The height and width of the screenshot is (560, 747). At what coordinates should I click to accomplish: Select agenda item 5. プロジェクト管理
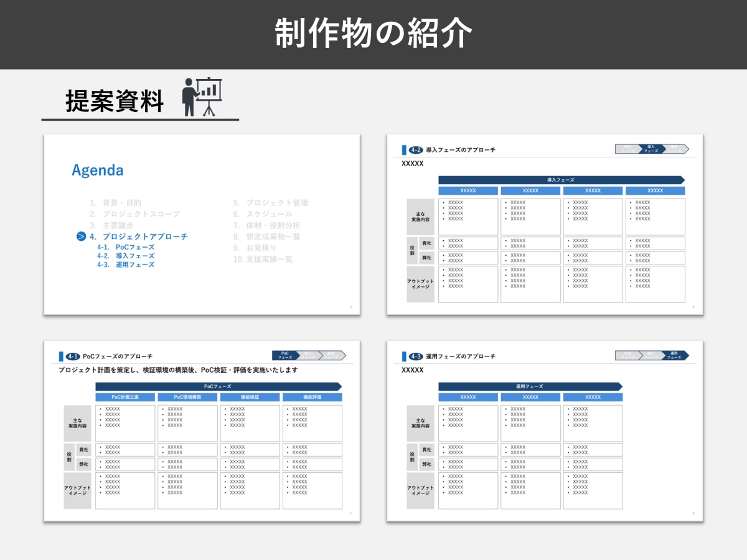click(271, 203)
